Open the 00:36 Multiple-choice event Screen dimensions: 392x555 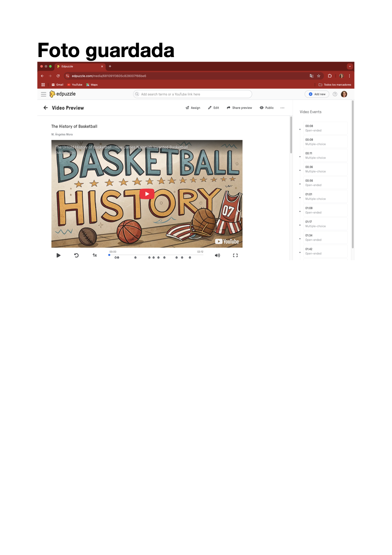[325, 169]
